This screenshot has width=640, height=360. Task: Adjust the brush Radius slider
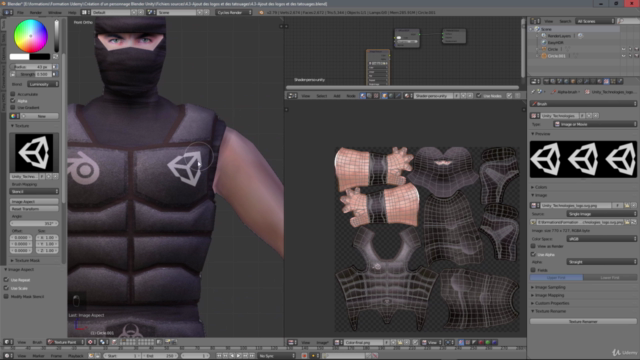tap(31, 67)
